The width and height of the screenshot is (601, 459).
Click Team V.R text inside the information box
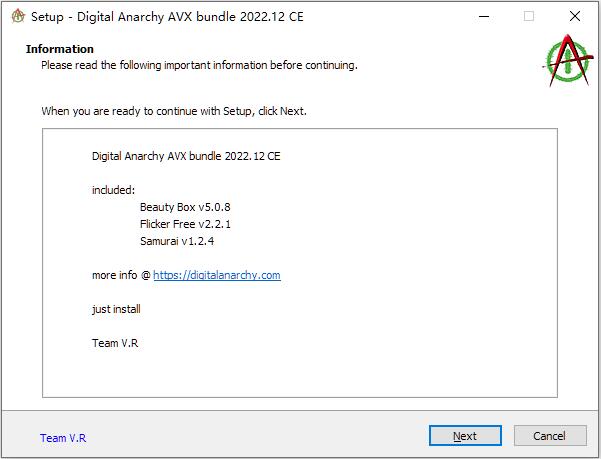pyautogui.click(x=115, y=343)
